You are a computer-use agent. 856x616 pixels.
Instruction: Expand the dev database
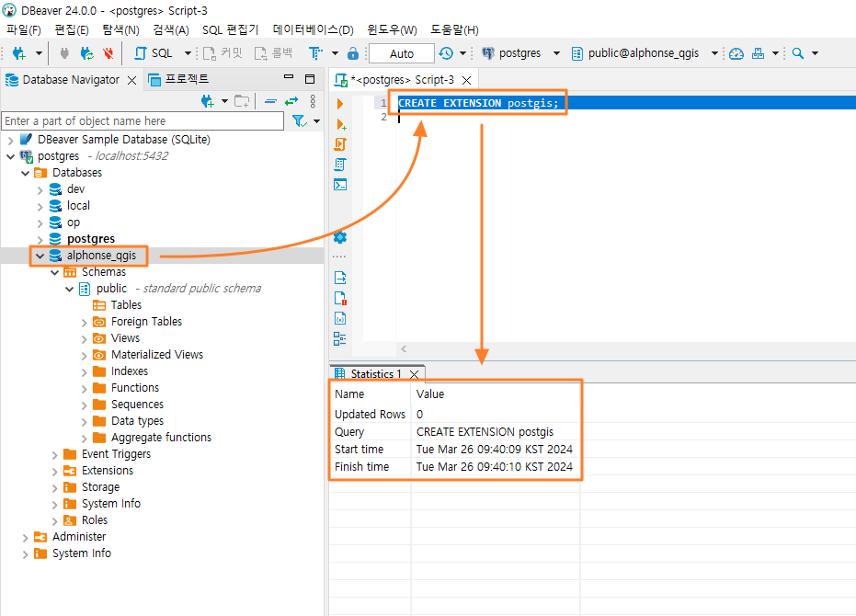[x=40, y=190]
